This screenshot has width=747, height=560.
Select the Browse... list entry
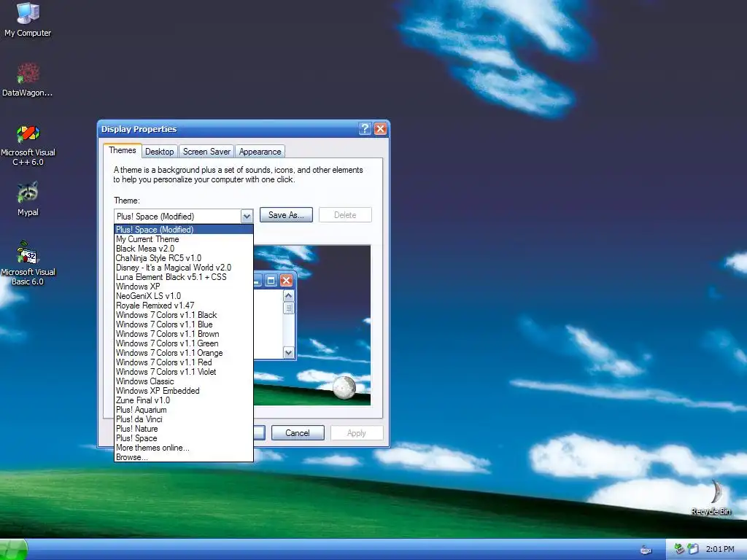point(183,457)
